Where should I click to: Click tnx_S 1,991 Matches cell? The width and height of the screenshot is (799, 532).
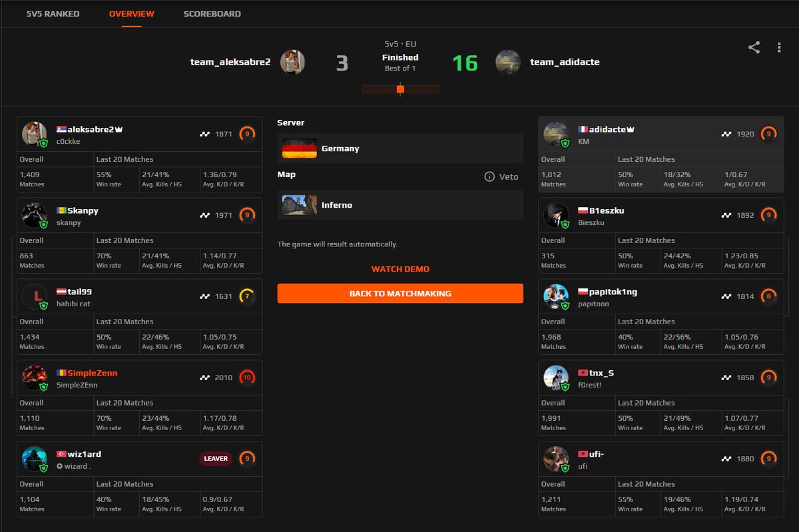[x=577, y=422]
